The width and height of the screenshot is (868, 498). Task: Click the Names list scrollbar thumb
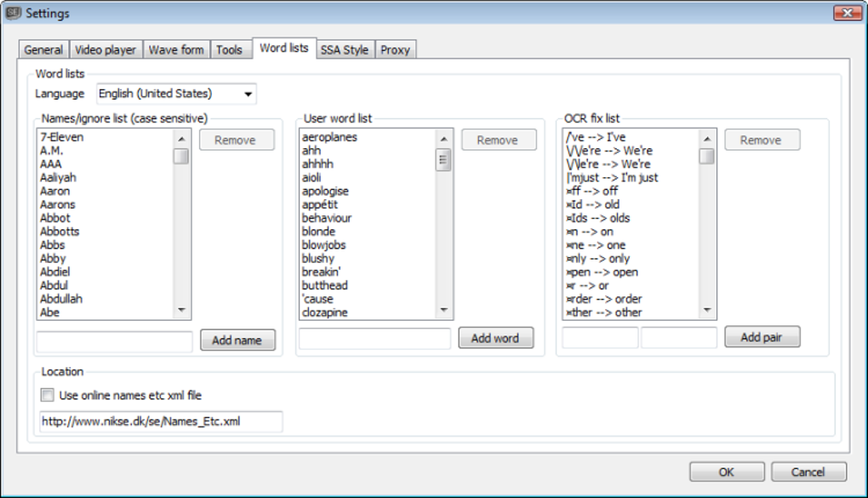click(x=181, y=157)
